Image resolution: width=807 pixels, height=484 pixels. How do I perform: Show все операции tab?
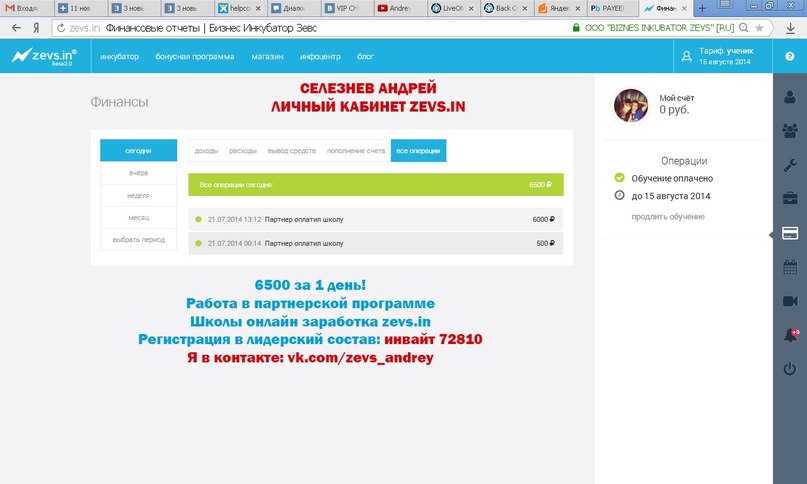[x=418, y=150]
